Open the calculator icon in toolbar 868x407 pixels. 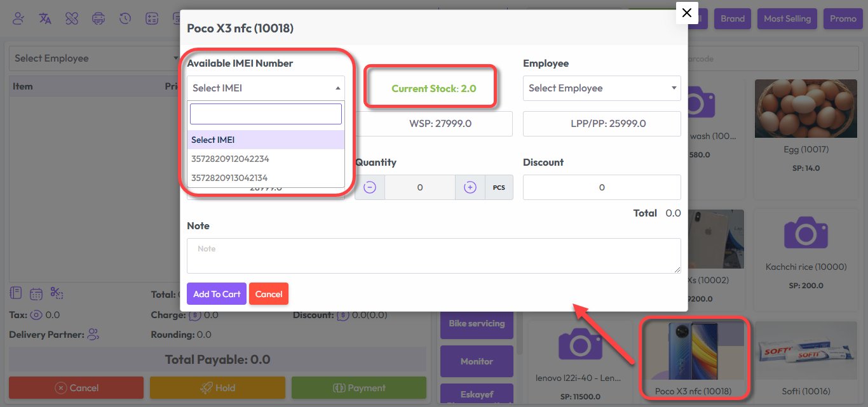pos(152,18)
